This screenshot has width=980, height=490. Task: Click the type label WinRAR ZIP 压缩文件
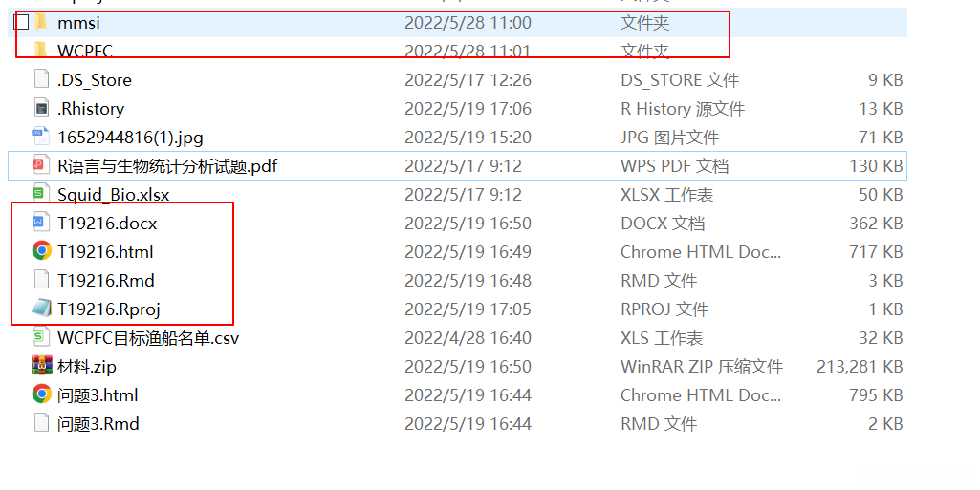pos(701,367)
